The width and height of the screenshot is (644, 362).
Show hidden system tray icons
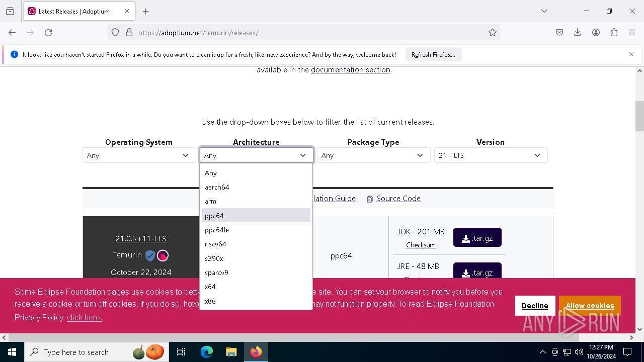(542, 352)
